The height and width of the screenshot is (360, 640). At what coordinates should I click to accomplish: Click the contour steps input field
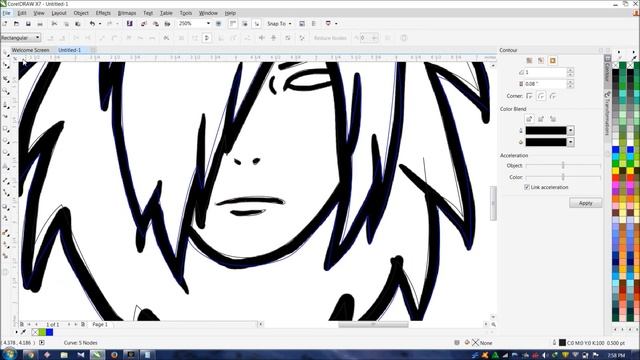546,72
